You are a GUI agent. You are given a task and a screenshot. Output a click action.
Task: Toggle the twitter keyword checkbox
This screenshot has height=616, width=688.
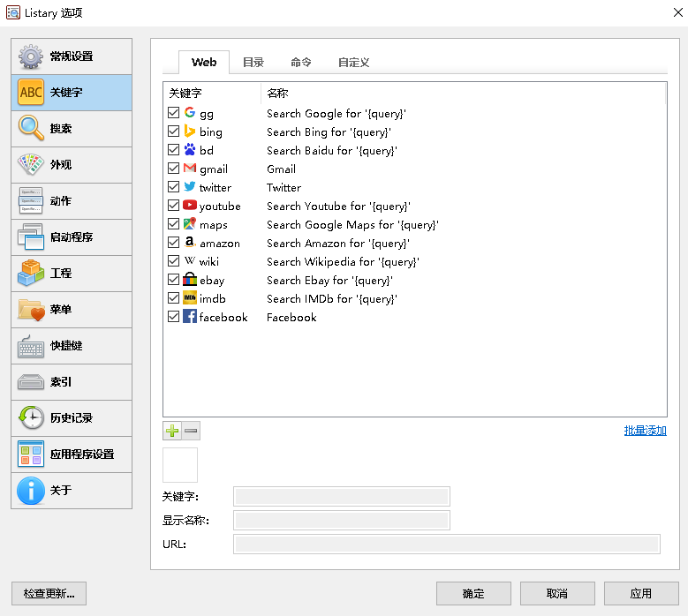[173, 187]
